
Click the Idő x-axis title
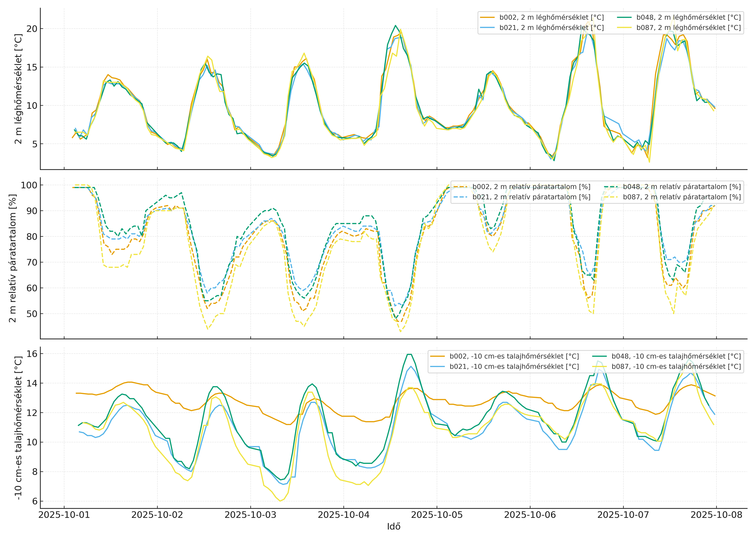(x=393, y=526)
